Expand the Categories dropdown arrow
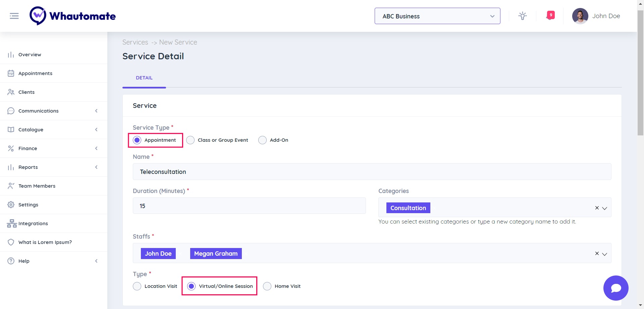The height and width of the screenshot is (309, 644). click(x=605, y=208)
